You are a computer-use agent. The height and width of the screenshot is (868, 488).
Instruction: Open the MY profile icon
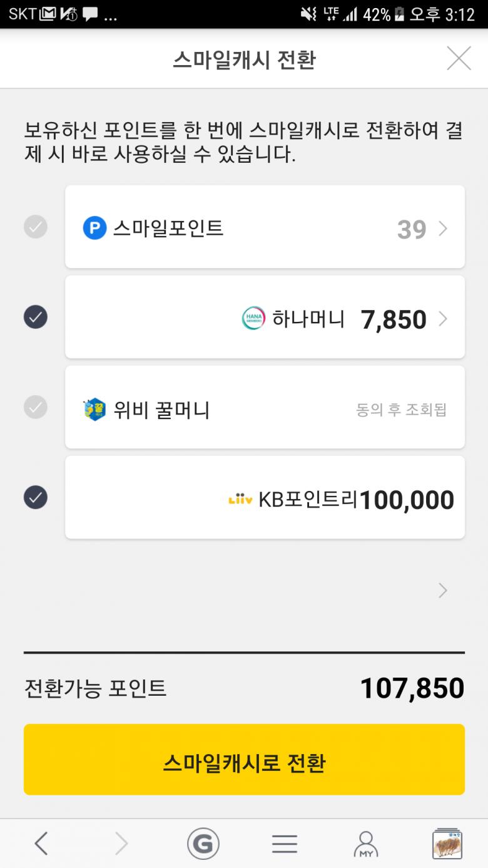[365, 844]
